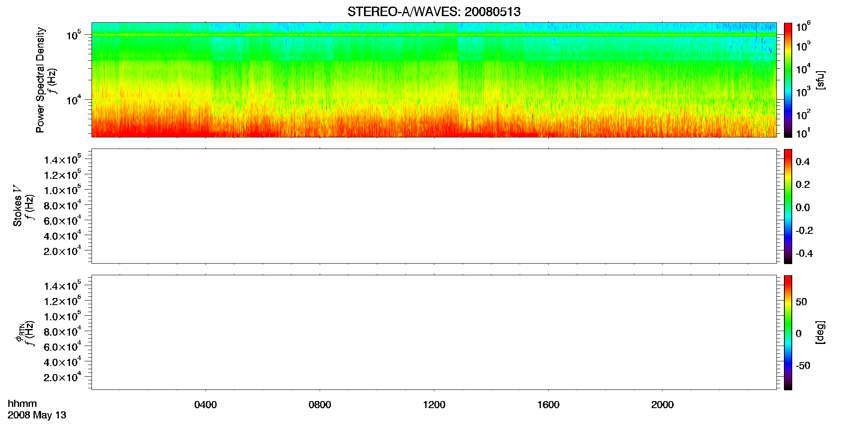Image resolution: width=868 pixels, height=447 pixels.
Task: Click the empty Stokes V panel
Action: point(434,206)
